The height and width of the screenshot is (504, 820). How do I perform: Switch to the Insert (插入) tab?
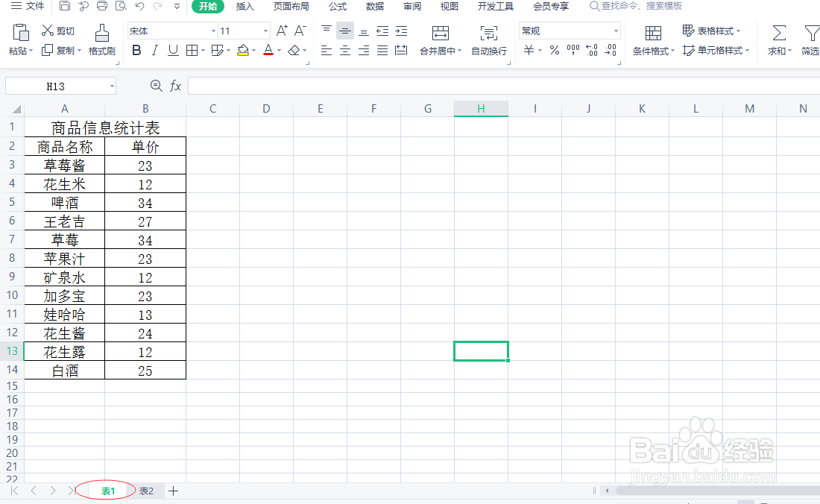(245, 6)
